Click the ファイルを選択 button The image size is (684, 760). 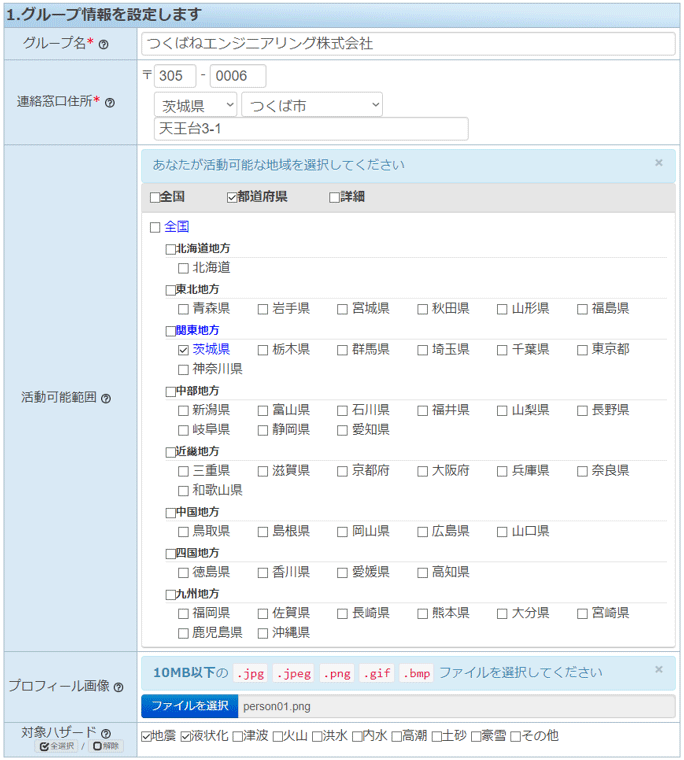189,706
